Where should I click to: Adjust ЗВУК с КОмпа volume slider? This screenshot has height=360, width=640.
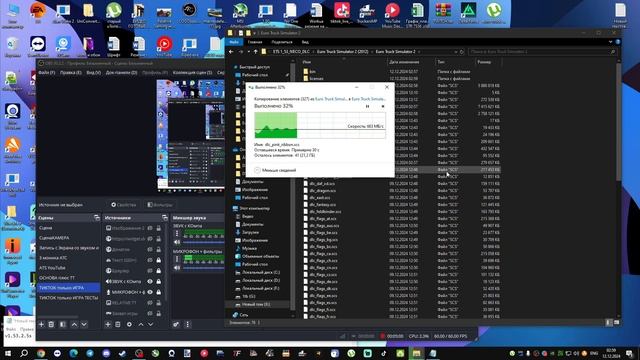pos(203,242)
